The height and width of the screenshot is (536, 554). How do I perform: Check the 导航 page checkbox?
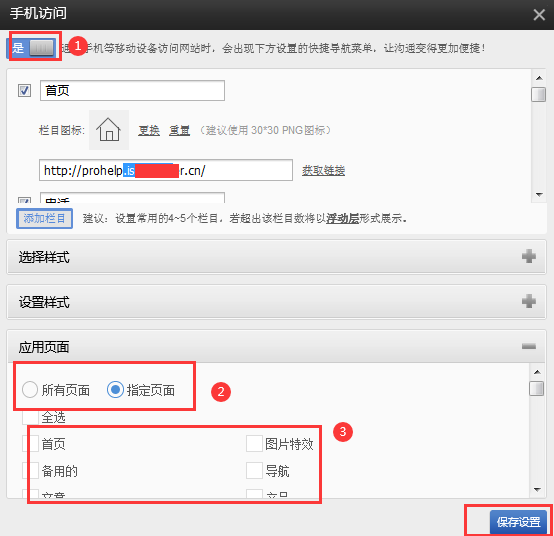[254, 471]
